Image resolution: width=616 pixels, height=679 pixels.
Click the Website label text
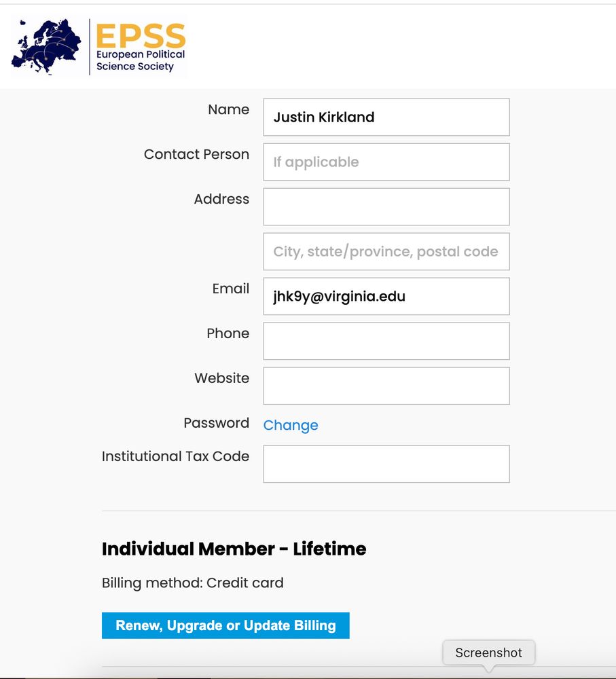coord(222,378)
